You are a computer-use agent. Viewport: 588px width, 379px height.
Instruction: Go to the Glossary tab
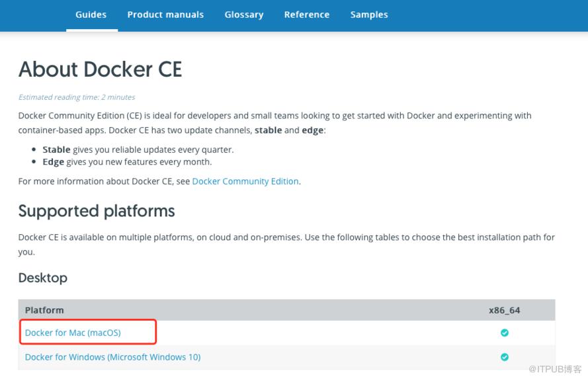coord(244,15)
